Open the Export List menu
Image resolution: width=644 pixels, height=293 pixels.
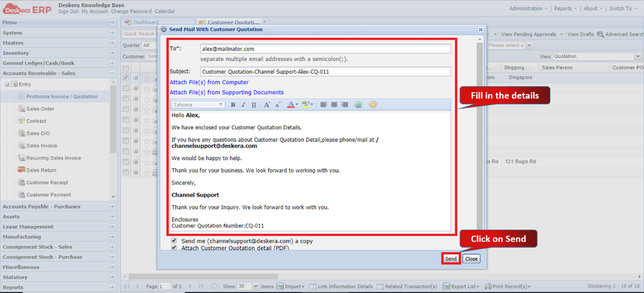click(x=461, y=286)
